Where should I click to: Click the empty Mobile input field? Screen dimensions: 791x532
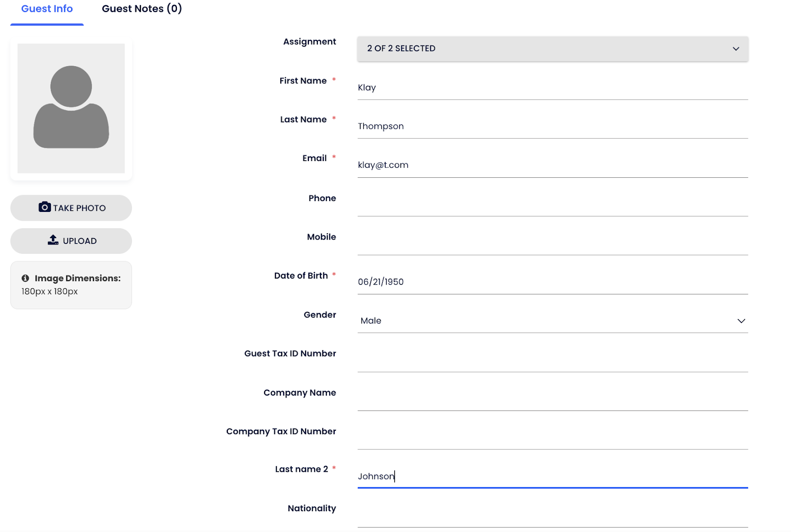tap(552, 244)
